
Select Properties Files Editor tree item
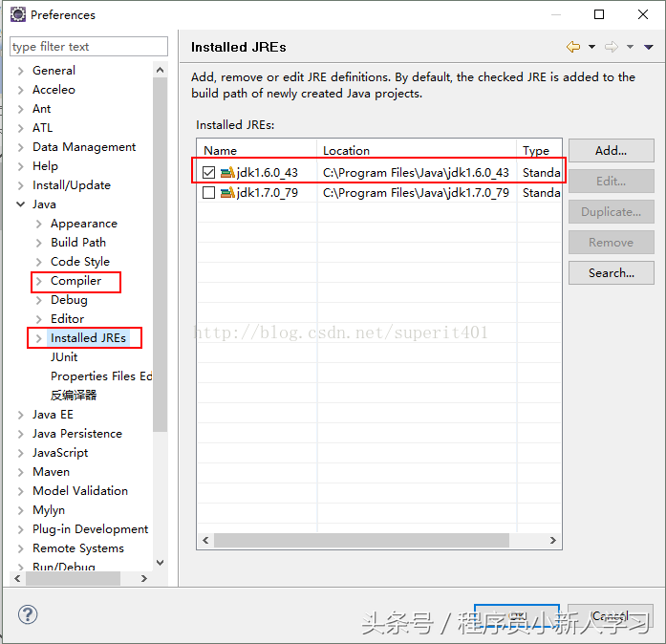(x=101, y=376)
